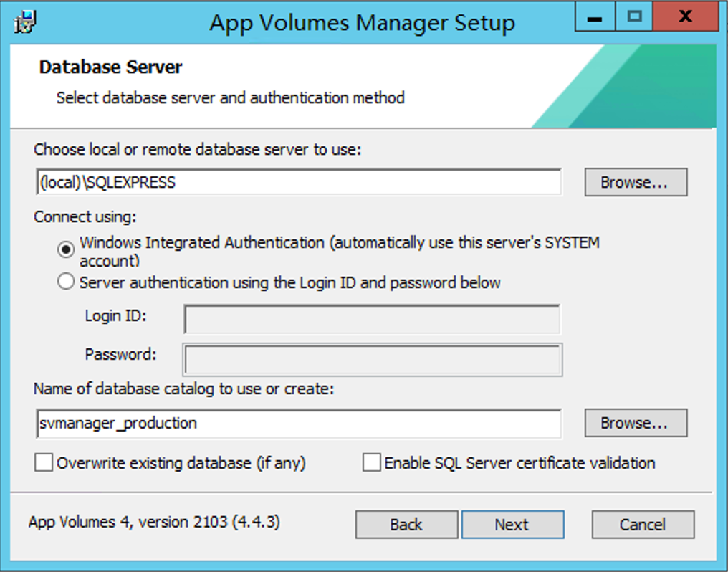This screenshot has height=572, width=728.
Task: Go Back to the previous step
Action: pos(406,525)
